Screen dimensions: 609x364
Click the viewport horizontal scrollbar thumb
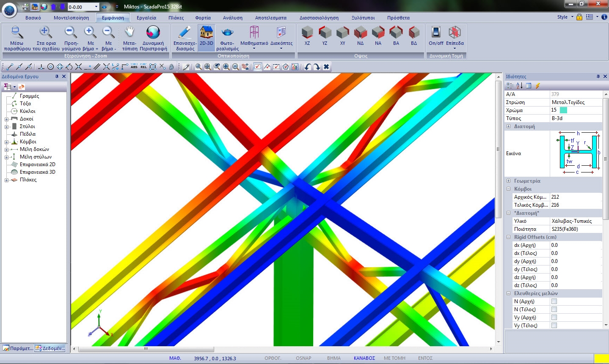[x=146, y=349]
